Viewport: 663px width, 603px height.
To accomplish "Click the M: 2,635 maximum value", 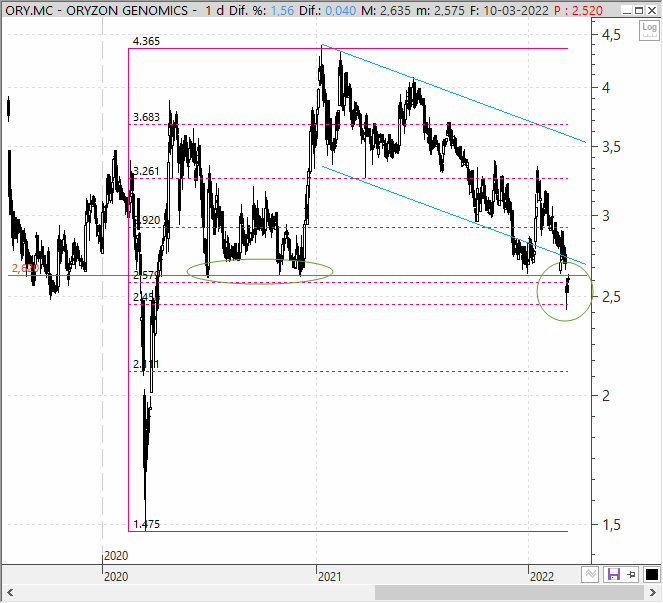I will (386, 10).
